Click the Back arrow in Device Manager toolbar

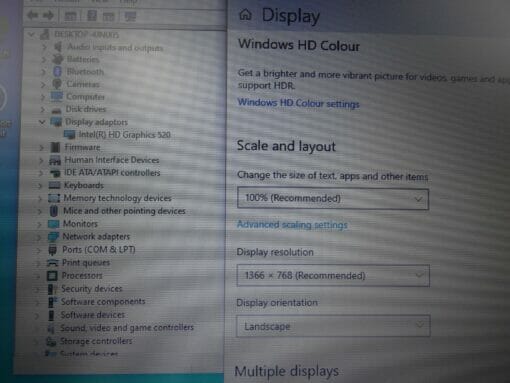tap(33, 16)
